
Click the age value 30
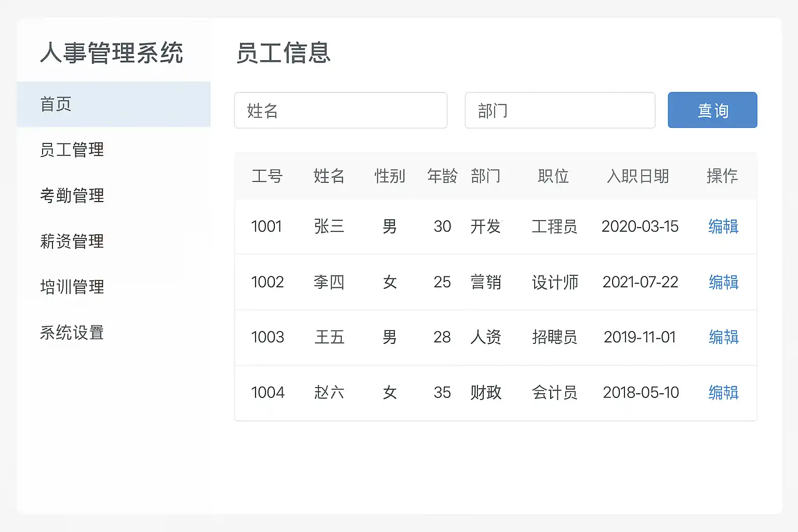pos(442,227)
